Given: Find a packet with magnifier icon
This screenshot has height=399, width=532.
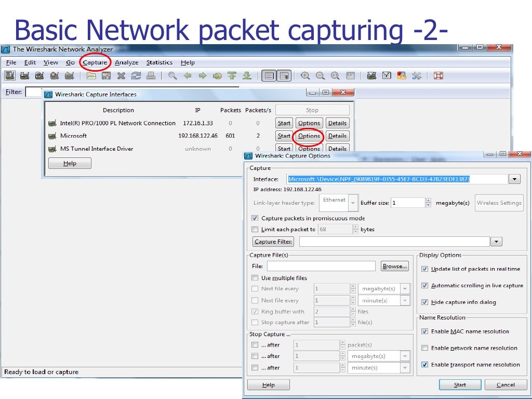Looking at the screenshot, I should point(172,75).
